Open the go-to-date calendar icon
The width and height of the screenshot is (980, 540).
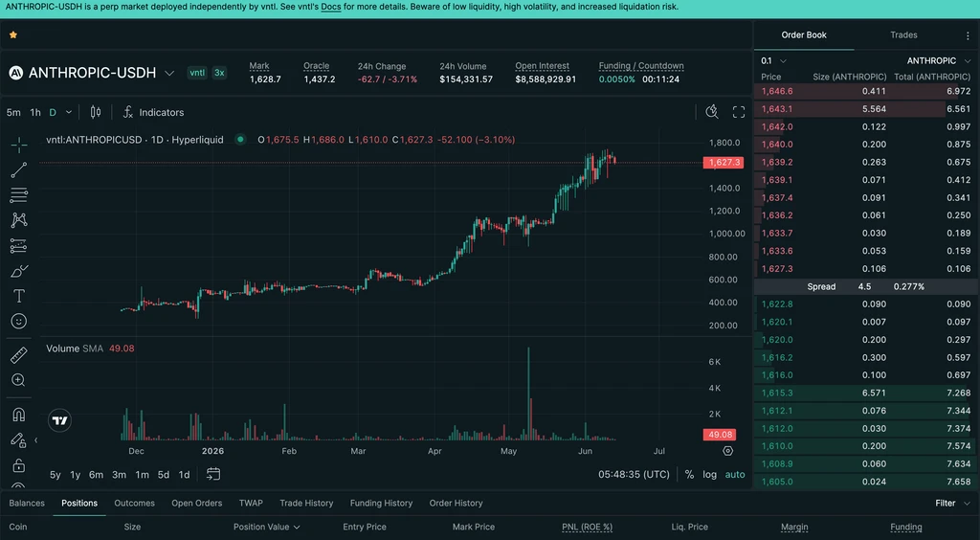[x=213, y=474]
